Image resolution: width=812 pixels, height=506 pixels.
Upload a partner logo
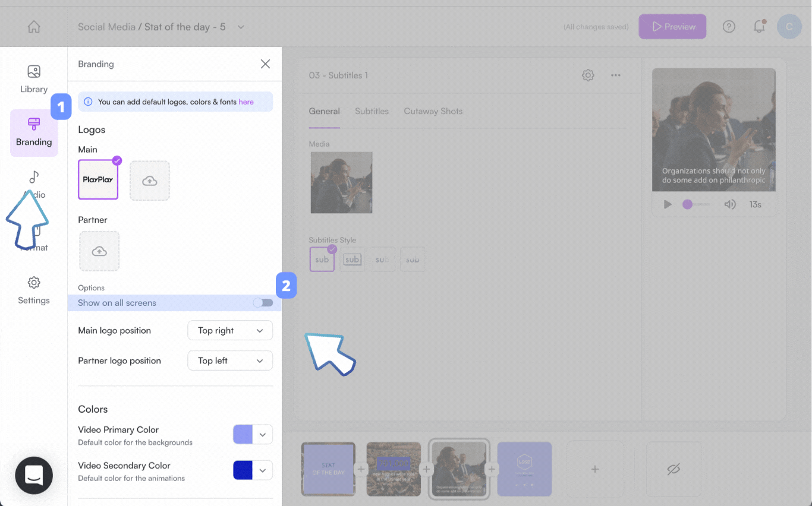(99, 251)
